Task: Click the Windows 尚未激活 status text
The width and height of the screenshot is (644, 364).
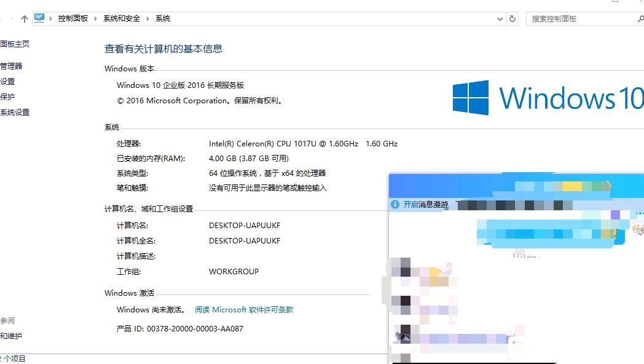Action: point(151,310)
